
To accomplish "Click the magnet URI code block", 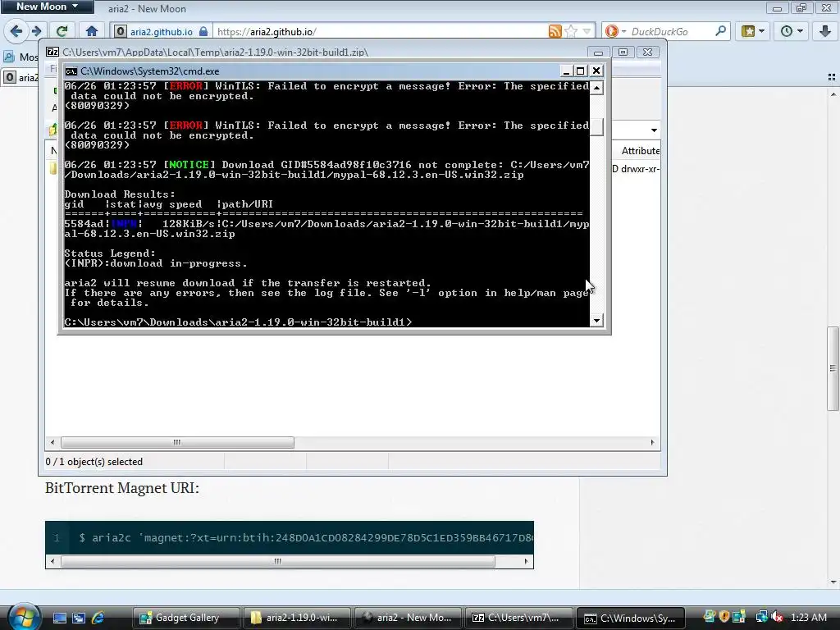I will coord(290,538).
